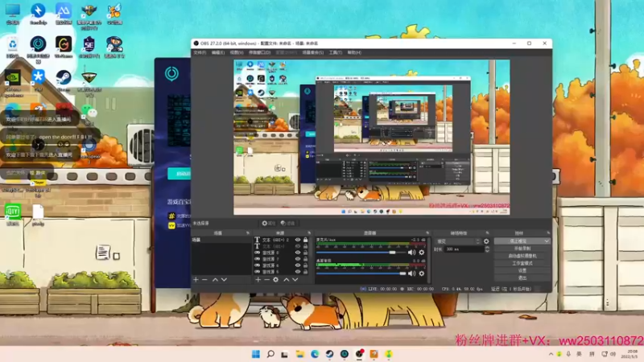Open iQIYI desktop shortcut

tap(13, 215)
